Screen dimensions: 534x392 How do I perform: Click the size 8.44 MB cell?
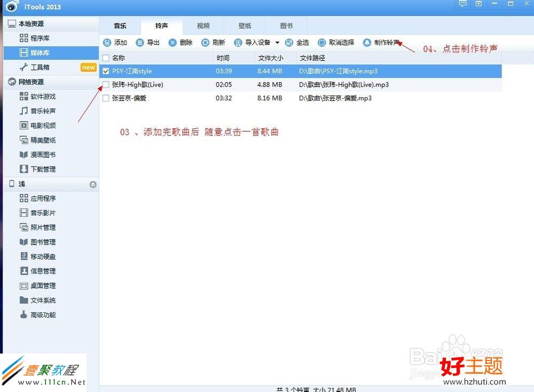pos(270,71)
